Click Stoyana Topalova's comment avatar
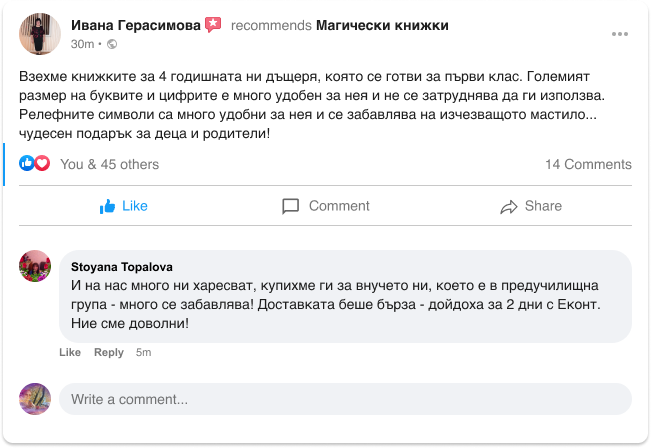The height and width of the screenshot is (448, 651). (36, 267)
